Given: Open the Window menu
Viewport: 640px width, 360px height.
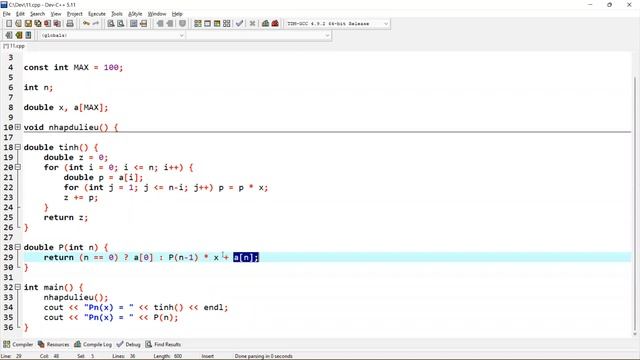Looking at the screenshot, I should 157,14.
